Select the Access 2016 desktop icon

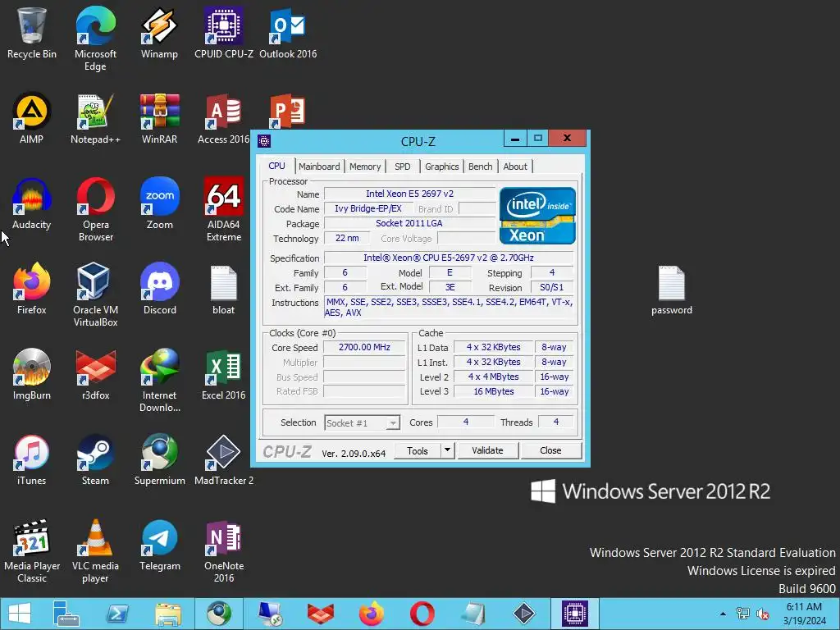(224, 118)
